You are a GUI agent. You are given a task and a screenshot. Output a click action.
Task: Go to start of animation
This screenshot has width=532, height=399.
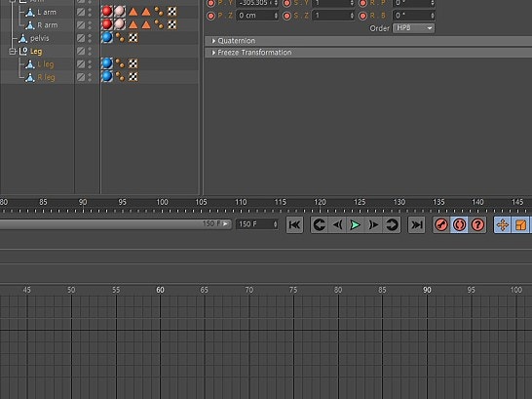pyautogui.click(x=294, y=224)
